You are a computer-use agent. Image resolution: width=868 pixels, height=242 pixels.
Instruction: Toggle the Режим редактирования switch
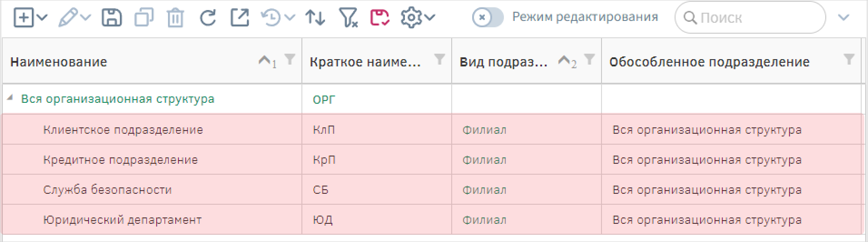(x=488, y=18)
